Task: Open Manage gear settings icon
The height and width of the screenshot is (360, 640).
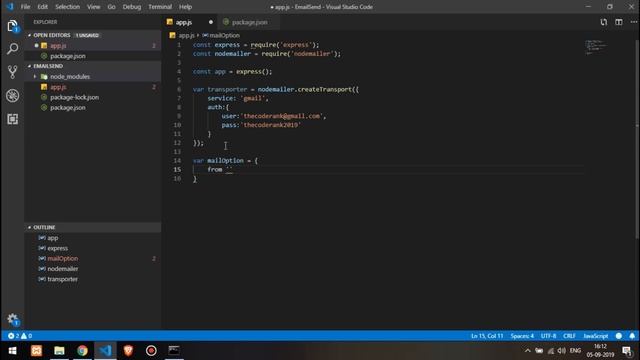Action: [x=13, y=319]
